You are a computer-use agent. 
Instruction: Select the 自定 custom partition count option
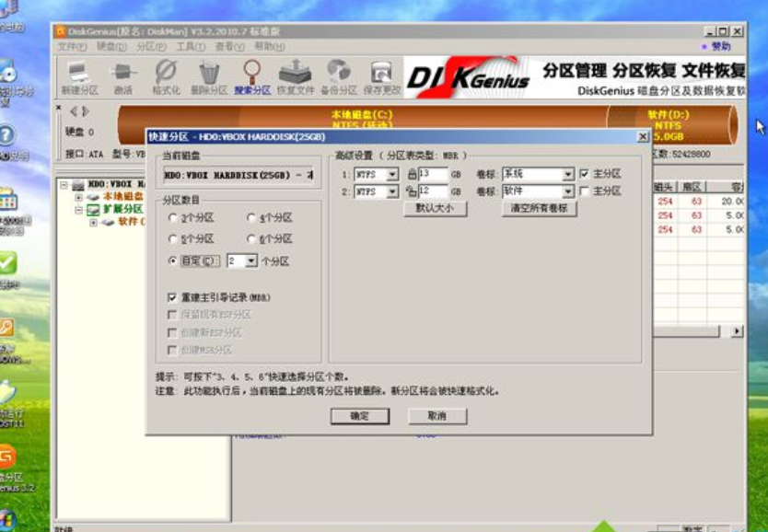(x=193, y=260)
